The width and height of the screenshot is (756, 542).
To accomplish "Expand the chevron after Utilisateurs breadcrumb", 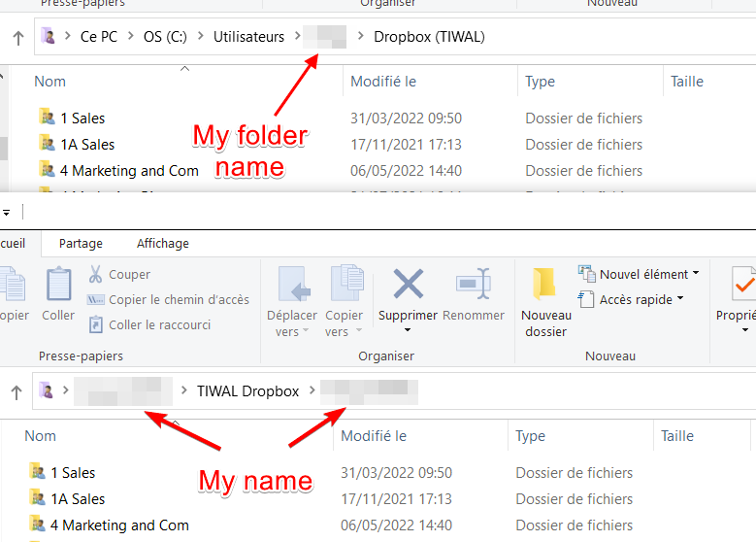I will [298, 36].
